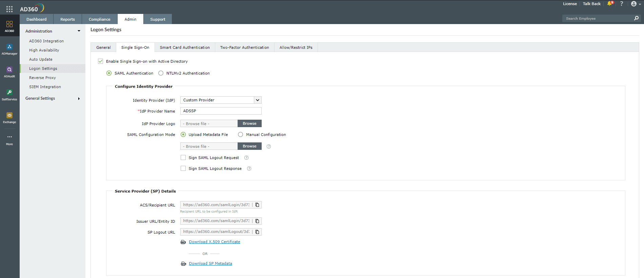Copy the SP Logout URL
644x278 pixels.
pyautogui.click(x=257, y=232)
